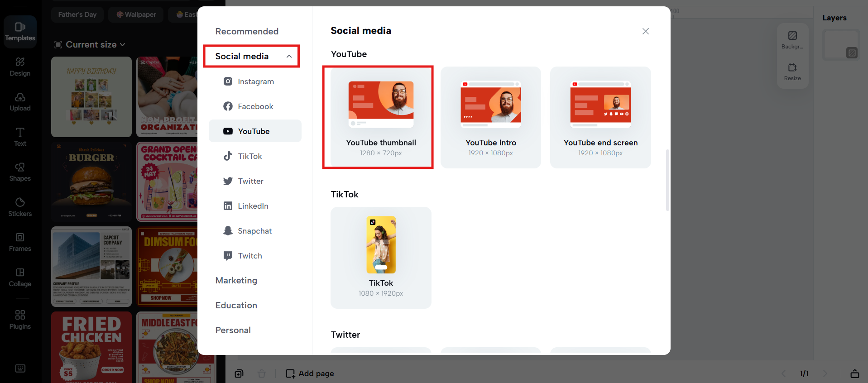Open the Non-Profit Organization template
868x383 pixels.
tap(167, 97)
